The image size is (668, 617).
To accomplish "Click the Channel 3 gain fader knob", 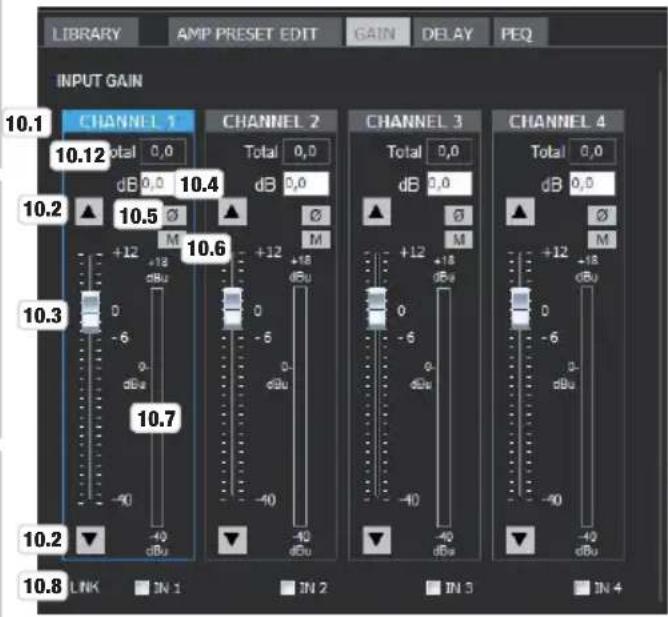I will coord(377,309).
